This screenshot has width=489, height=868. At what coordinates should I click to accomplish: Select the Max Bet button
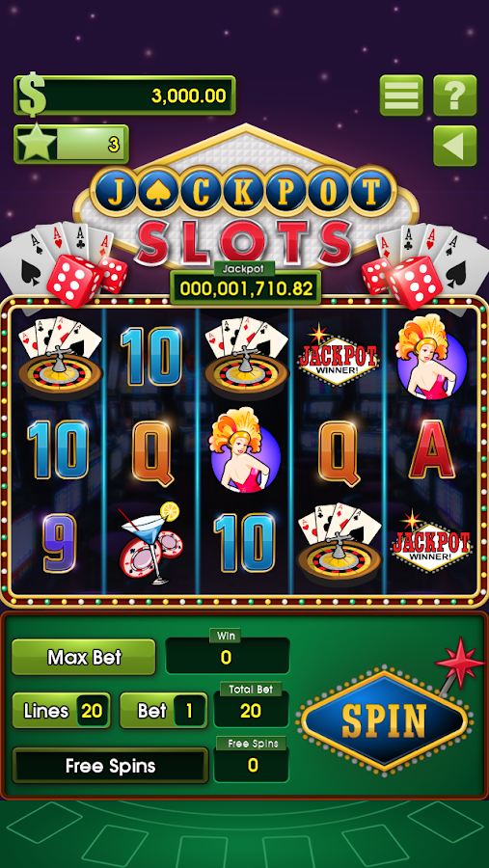coord(84,657)
